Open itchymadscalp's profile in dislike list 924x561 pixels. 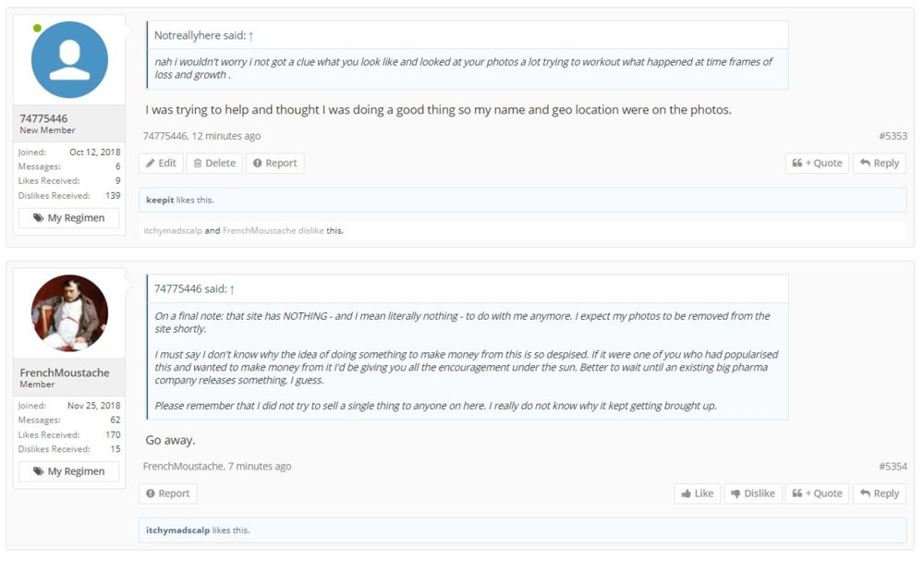click(x=172, y=230)
